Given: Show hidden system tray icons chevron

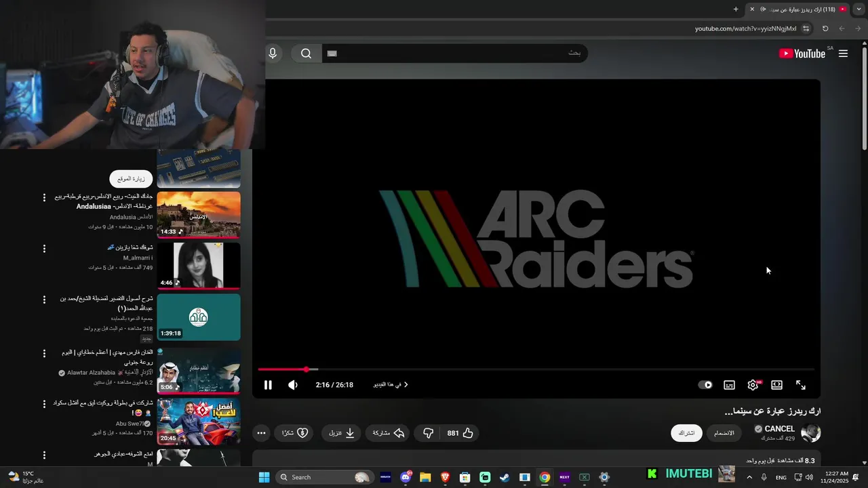Looking at the screenshot, I should click(x=749, y=477).
